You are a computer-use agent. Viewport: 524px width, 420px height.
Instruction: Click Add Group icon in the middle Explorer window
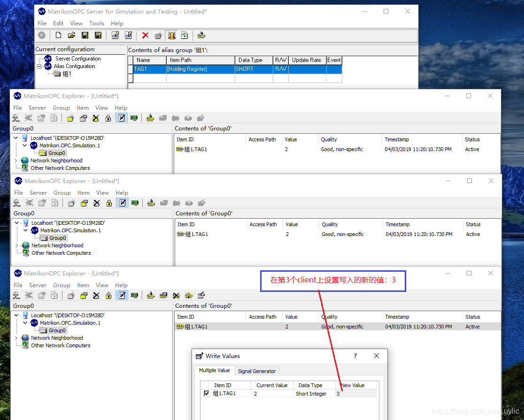[x=71, y=203]
